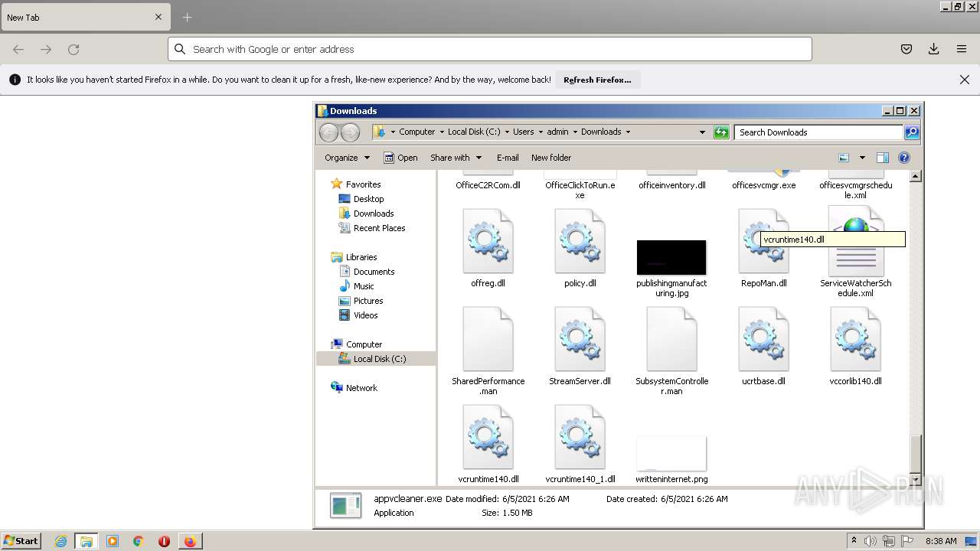Show the preview pane

882,158
